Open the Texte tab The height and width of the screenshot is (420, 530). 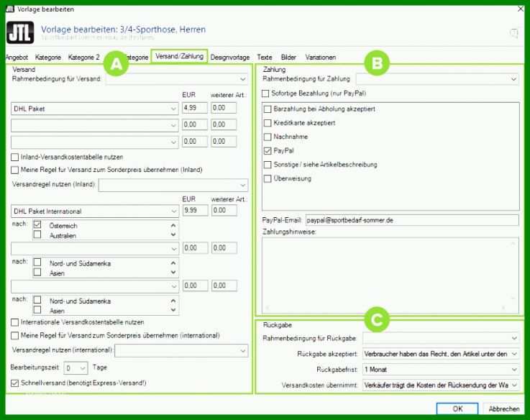[265, 57]
